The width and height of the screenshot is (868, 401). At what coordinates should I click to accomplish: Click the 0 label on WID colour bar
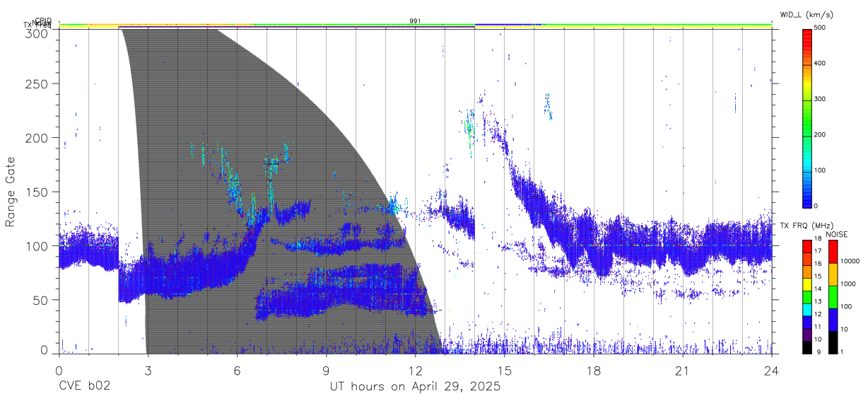point(816,206)
